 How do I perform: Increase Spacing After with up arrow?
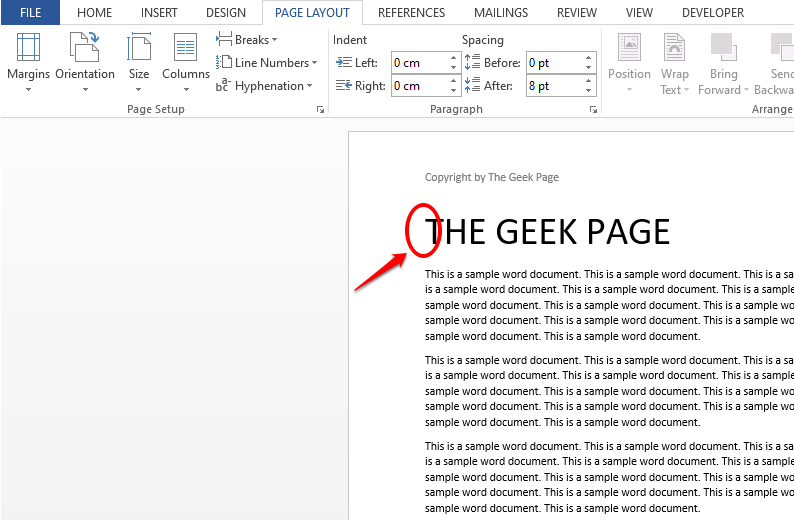[x=588, y=81]
